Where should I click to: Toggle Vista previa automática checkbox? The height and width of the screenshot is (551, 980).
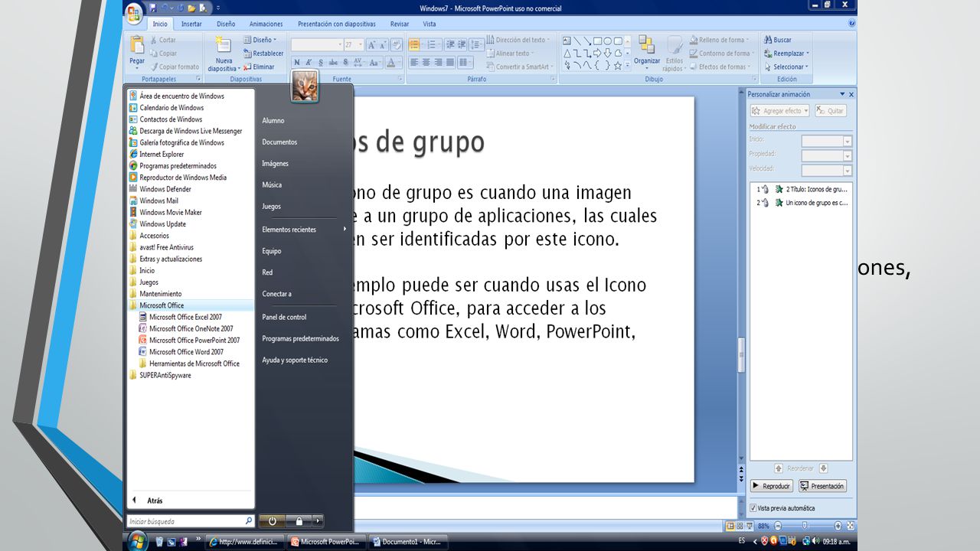click(753, 508)
